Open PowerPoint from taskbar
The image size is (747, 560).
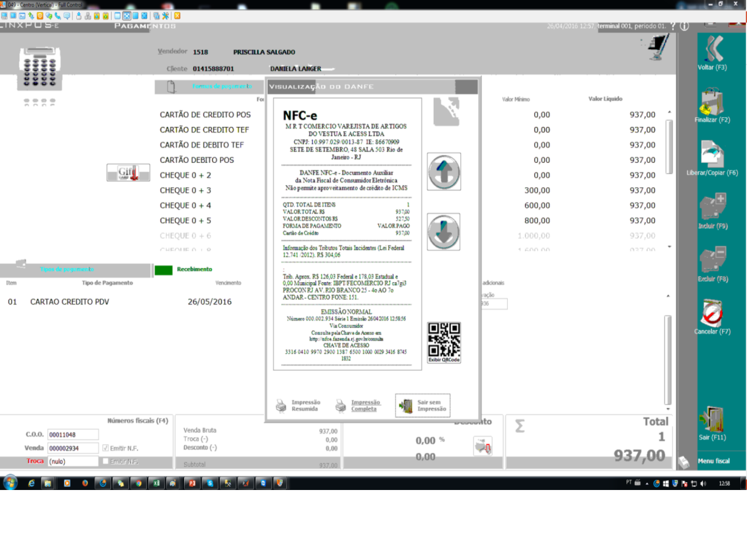(x=192, y=483)
